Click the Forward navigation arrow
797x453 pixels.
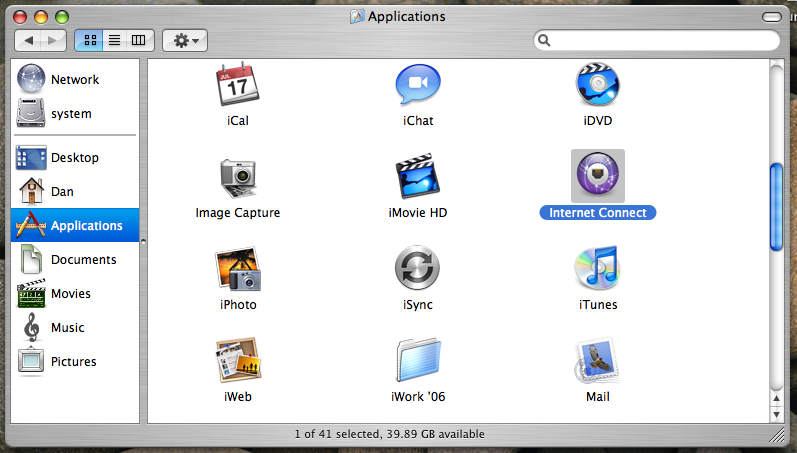[x=54, y=41]
